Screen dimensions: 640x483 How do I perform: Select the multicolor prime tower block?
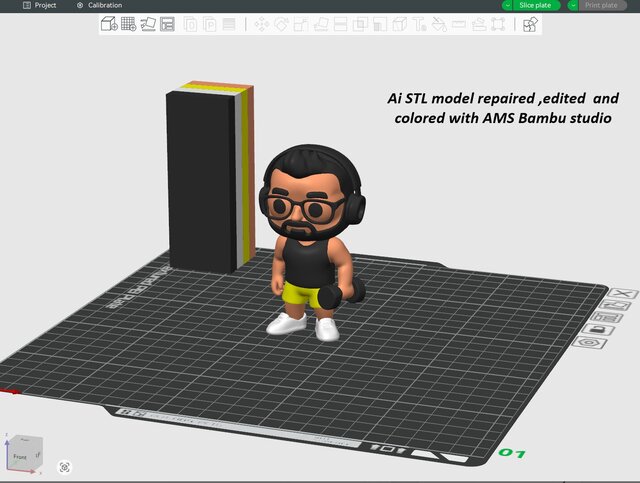[x=210, y=177]
